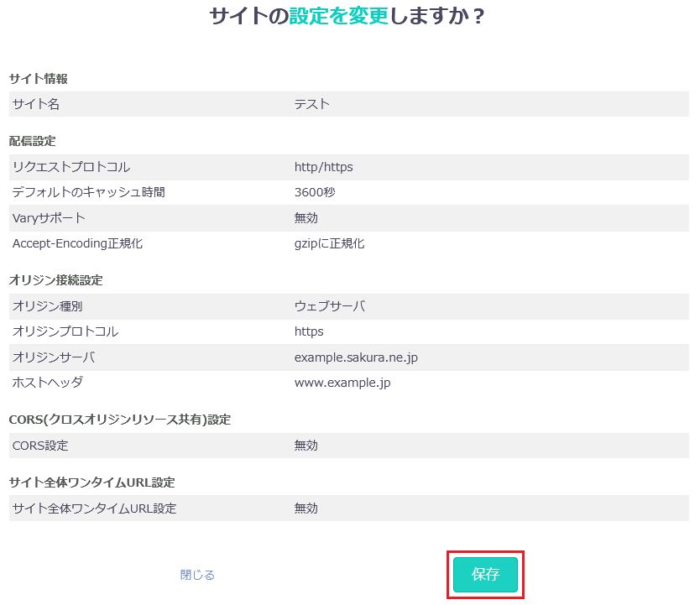700x605 pixels.
Task: Click the オリジン種別 row label
Action: pos(48,306)
